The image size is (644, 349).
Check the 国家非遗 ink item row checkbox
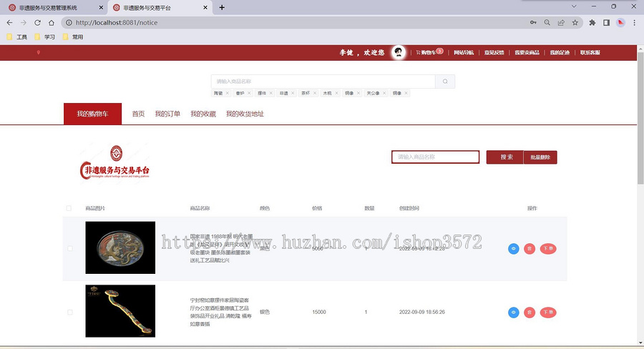point(70,248)
